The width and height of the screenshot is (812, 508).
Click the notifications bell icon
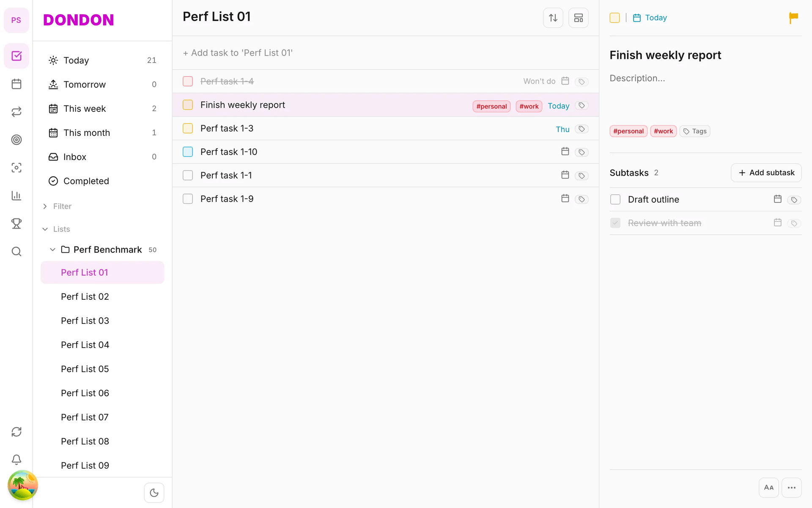16,459
